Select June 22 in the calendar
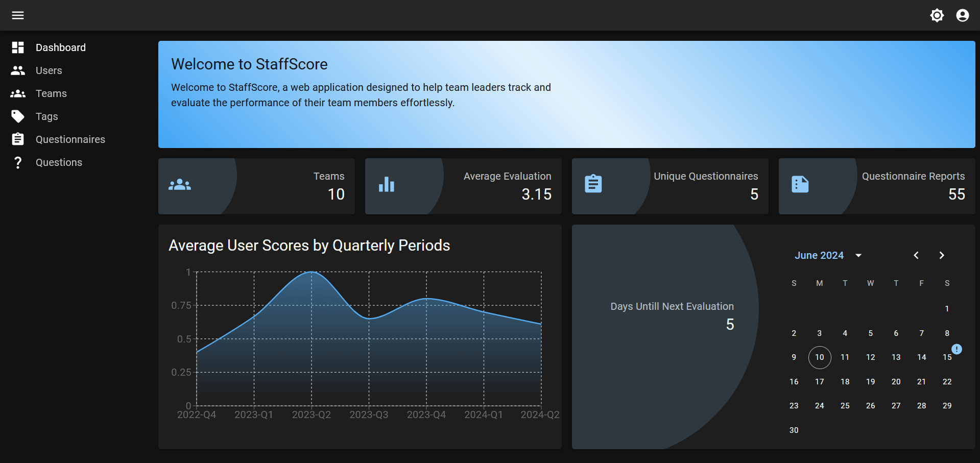The width and height of the screenshot is (980, 463). coord(947,382)
